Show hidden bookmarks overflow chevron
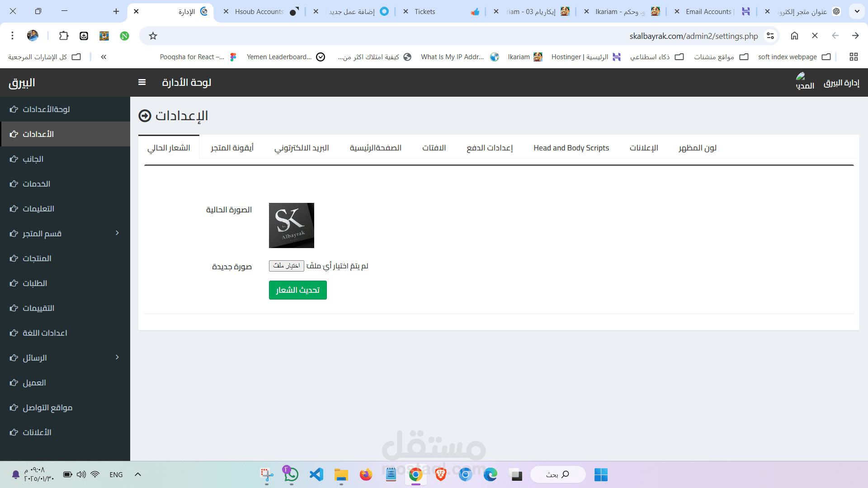 (104, 57)
